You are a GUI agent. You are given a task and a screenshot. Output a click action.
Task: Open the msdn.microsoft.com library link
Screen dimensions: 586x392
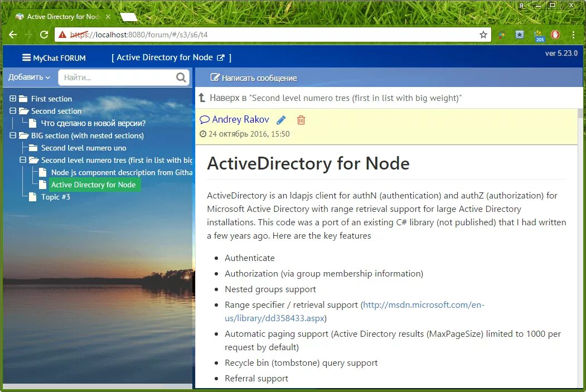[354, 311]
